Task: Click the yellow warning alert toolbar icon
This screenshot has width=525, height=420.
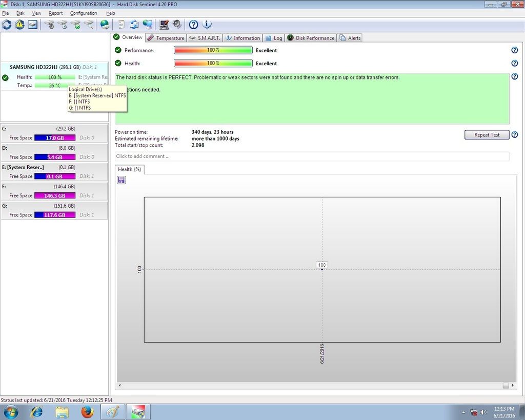Action: click(19, 24)
